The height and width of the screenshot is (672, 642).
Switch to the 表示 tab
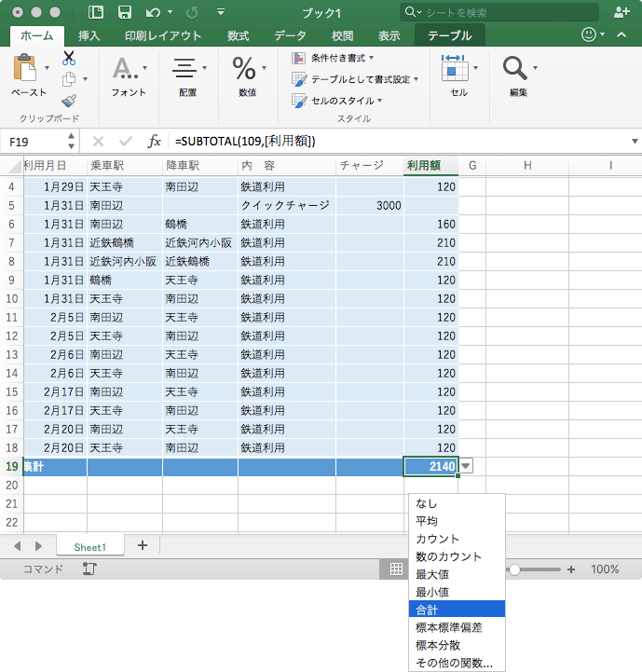[389, 35]
